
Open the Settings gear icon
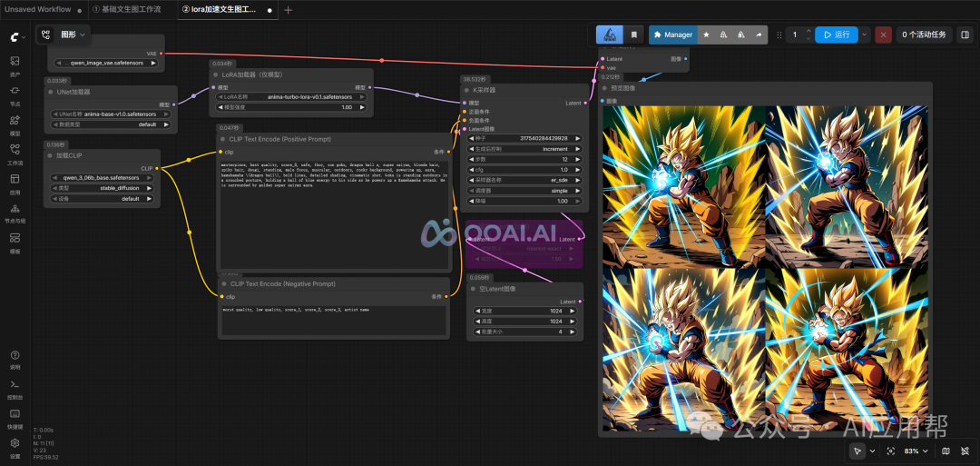click(x=15, y=447)
